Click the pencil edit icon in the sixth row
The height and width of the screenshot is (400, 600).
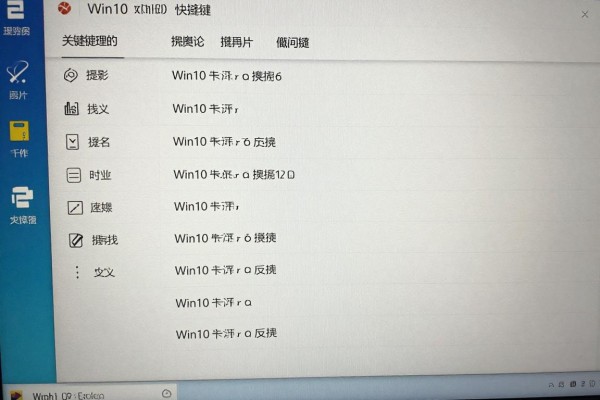[x=76, y=240]
